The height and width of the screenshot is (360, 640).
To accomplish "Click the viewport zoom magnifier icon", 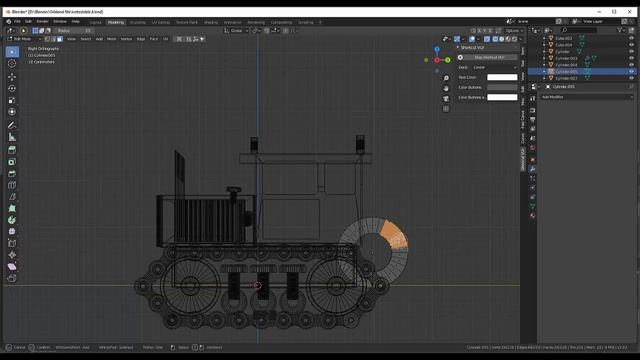I will (x=446, y=78).
